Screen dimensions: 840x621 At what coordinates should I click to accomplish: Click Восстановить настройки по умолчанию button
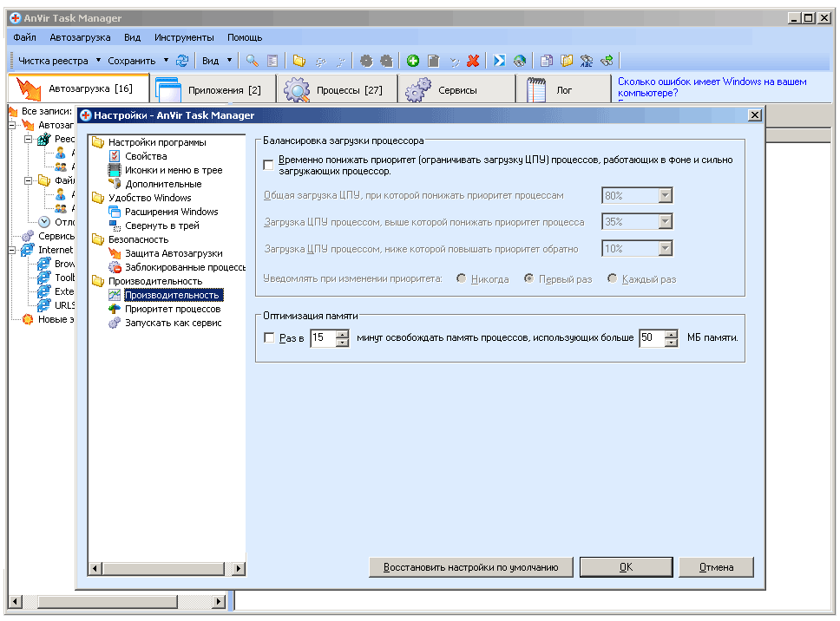pyautogui.click(x=471, y=567)
